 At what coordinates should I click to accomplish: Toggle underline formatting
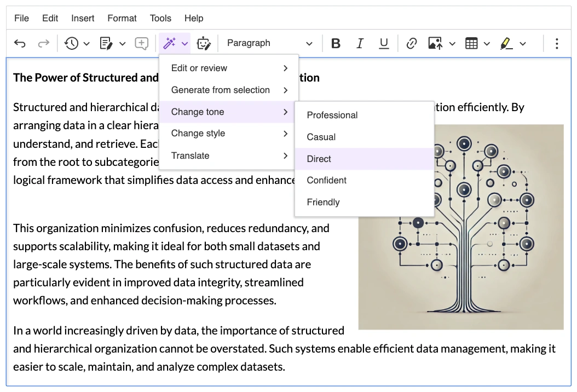coord(384,43)
